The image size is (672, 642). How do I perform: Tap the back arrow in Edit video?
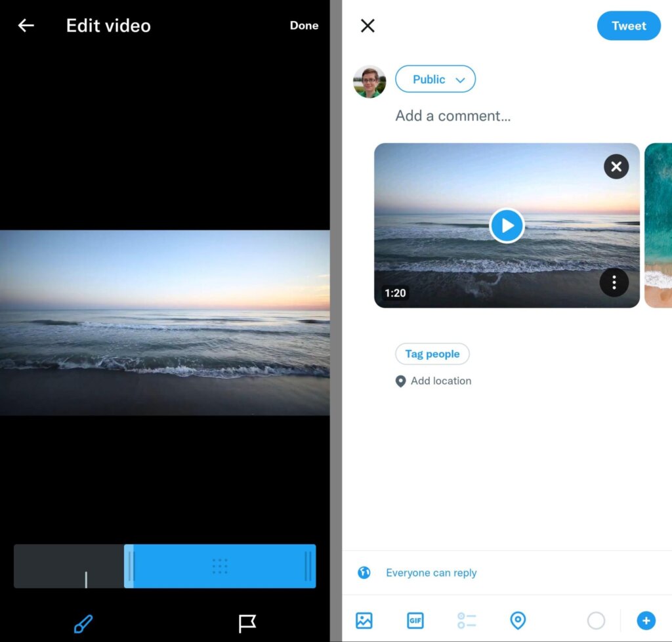coord(26,26)
